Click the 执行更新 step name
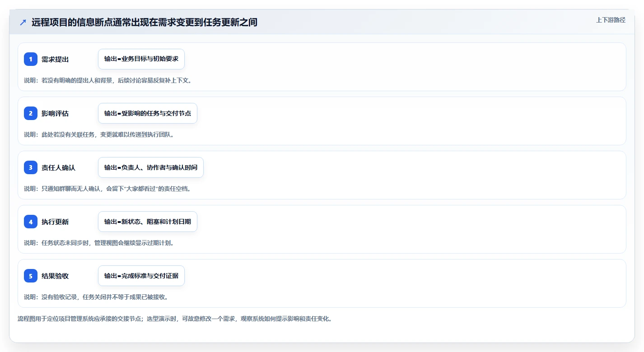The image size is (644, 352). 55,222
